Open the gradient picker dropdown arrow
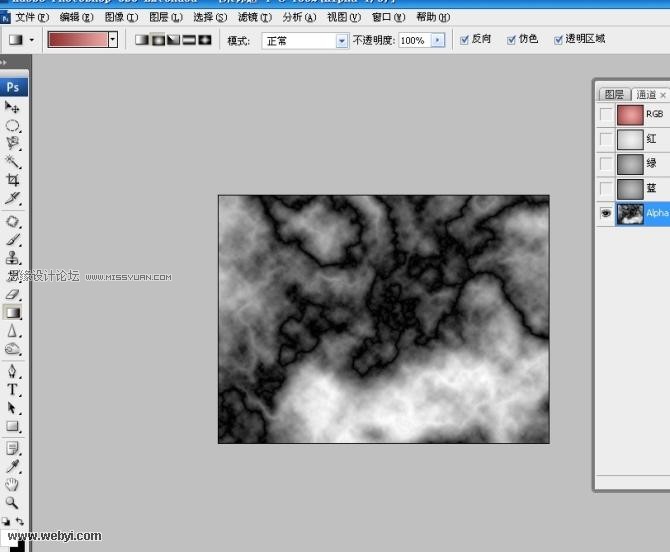This screenshot has width=670, height=552. click(x=113, y=40)
